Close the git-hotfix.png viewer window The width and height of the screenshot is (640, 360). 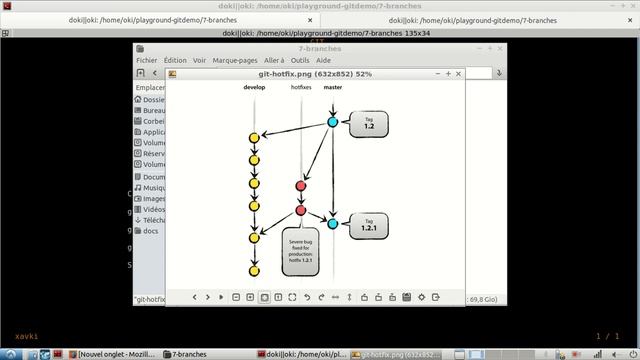(x=458, y=74)
